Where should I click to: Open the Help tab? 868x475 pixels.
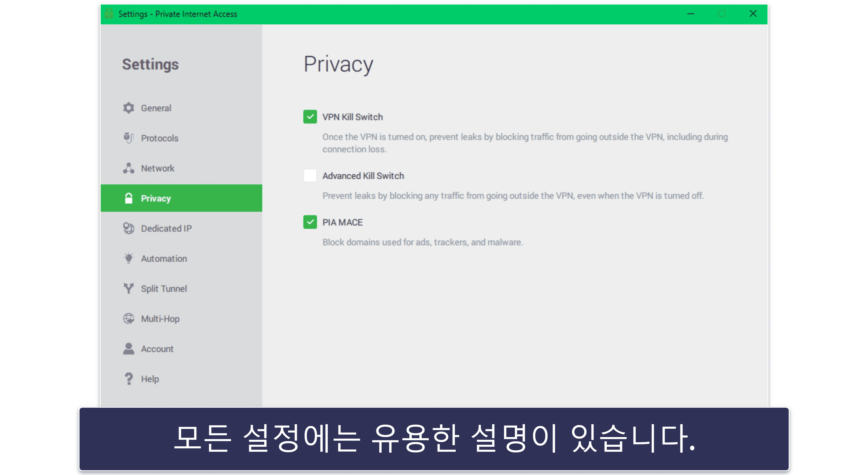(181, 379)
